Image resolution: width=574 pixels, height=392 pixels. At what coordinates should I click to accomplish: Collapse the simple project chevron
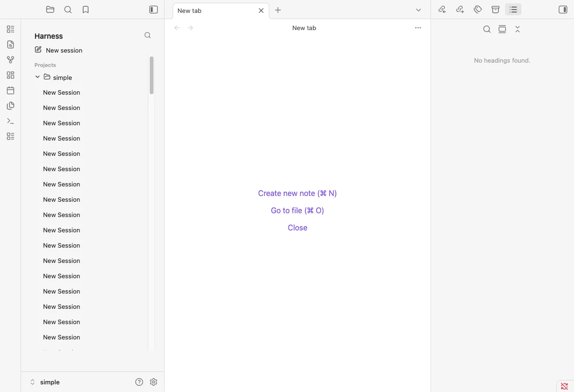(37, 77)
